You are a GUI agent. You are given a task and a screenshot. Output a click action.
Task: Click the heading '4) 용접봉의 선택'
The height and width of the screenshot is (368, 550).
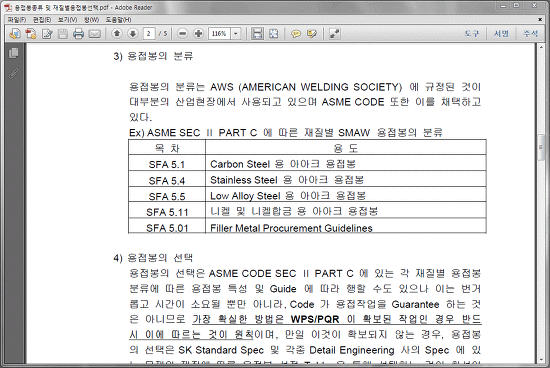coord(153,258)
